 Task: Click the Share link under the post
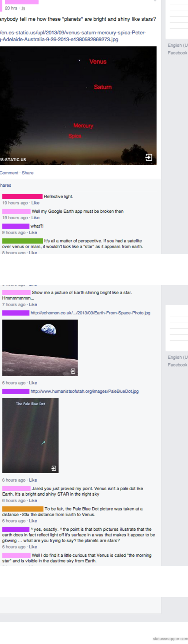(x=28, y=173)
